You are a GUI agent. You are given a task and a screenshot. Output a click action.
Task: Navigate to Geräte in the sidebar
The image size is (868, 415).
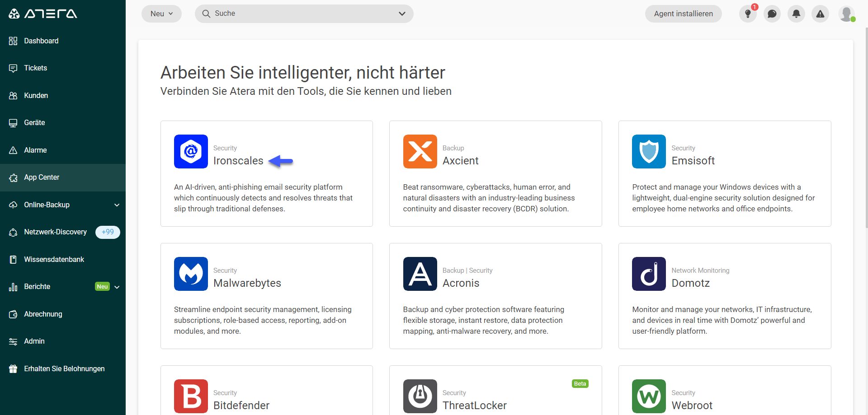coord(63,123)
